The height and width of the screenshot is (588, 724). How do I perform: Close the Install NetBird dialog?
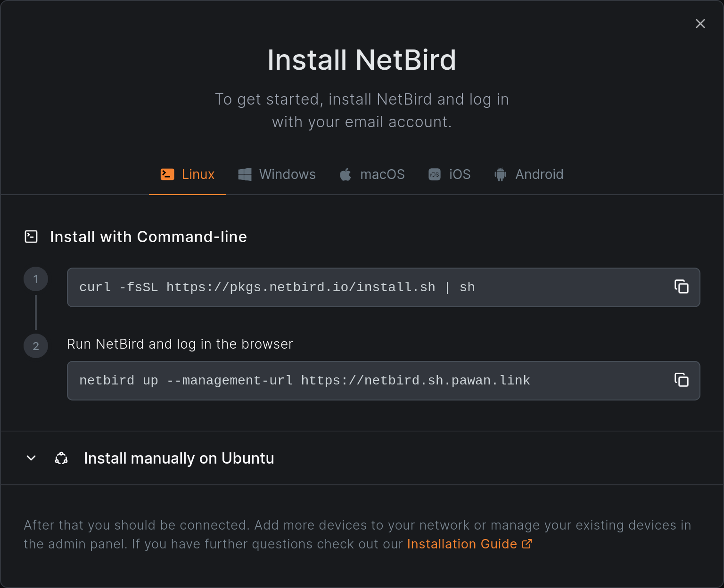click(700, 24)
